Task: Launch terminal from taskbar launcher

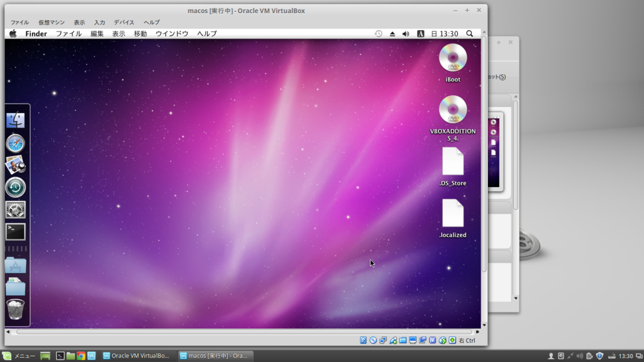Action: coord(60,356)
